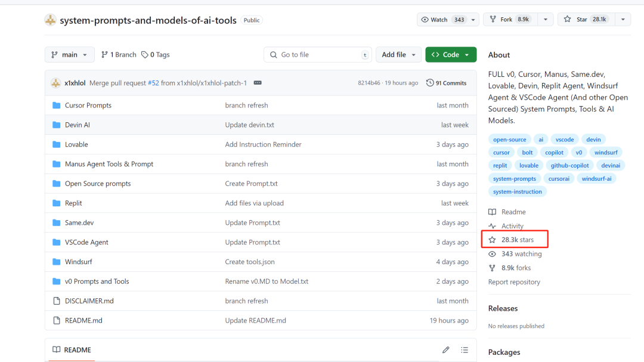Star the repository with the Star button
Image resolution: width=644 pixels, height=362 pixels.
(587, 19)
